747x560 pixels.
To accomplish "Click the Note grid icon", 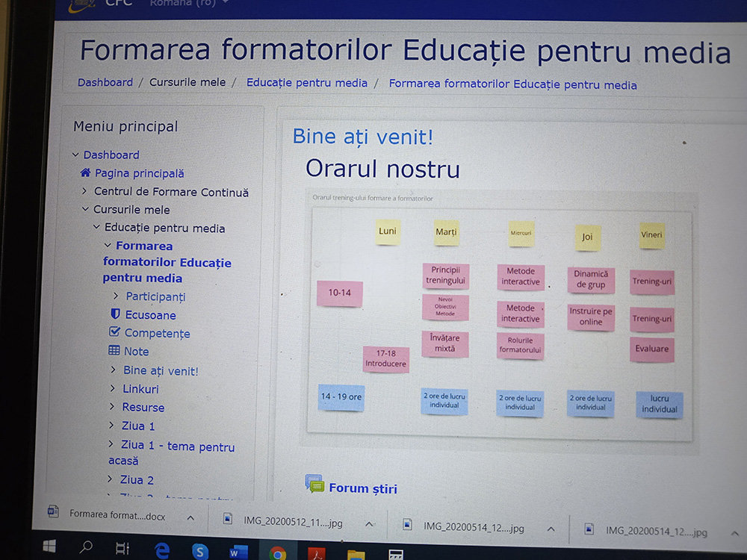I will tap(114, 351).
